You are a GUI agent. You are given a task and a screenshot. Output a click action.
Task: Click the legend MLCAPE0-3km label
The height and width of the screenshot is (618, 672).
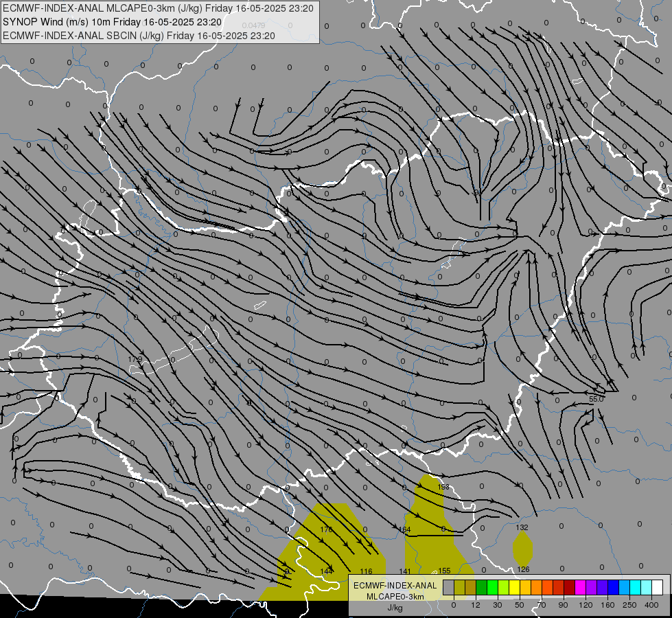395,597
